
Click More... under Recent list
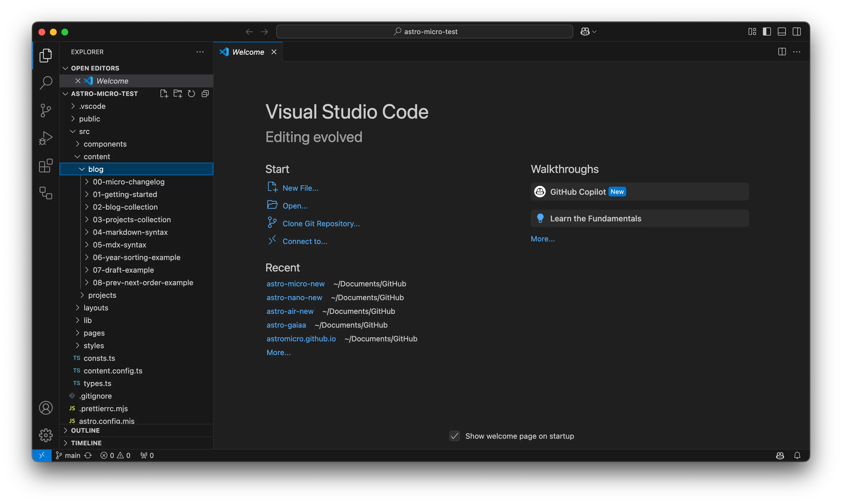point(278,352)
